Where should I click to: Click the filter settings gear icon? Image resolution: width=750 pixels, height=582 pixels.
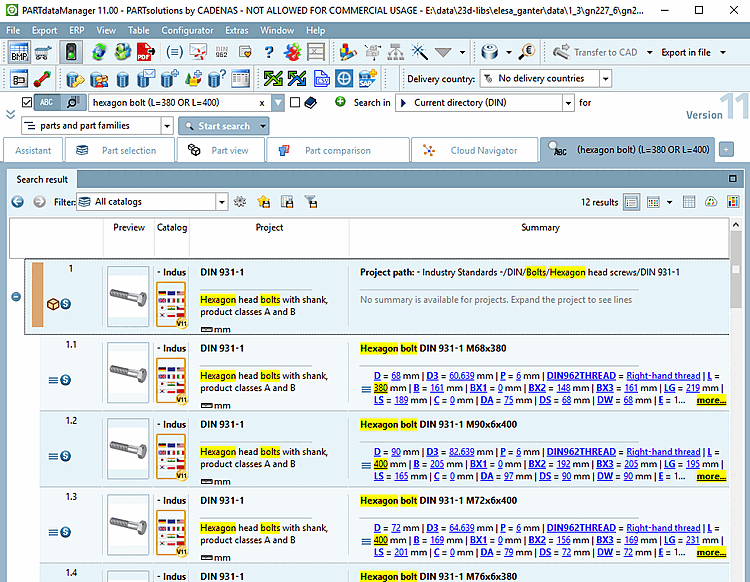click(x=240, y=202)
